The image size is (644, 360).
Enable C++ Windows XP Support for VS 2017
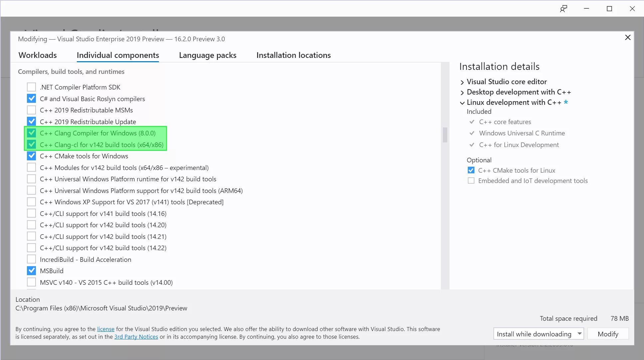pyautogui.click(x=31, y=202)
